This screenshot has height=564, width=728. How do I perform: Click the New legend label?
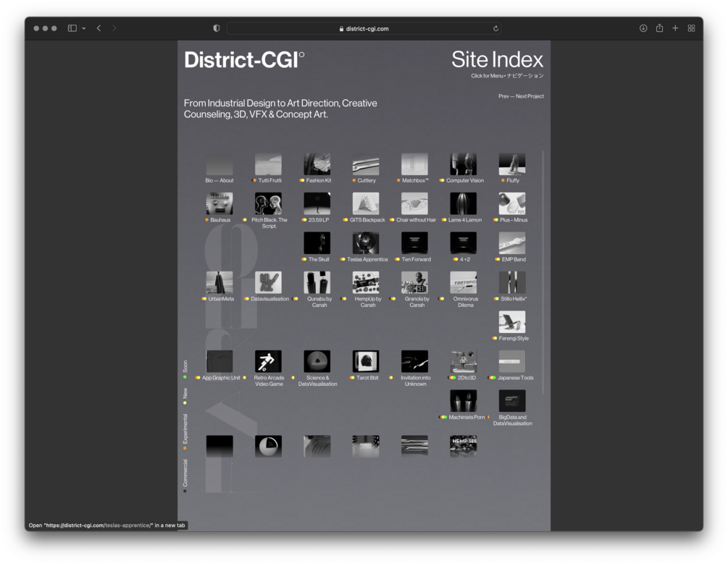pyautogui.click(x=185, y=394)
